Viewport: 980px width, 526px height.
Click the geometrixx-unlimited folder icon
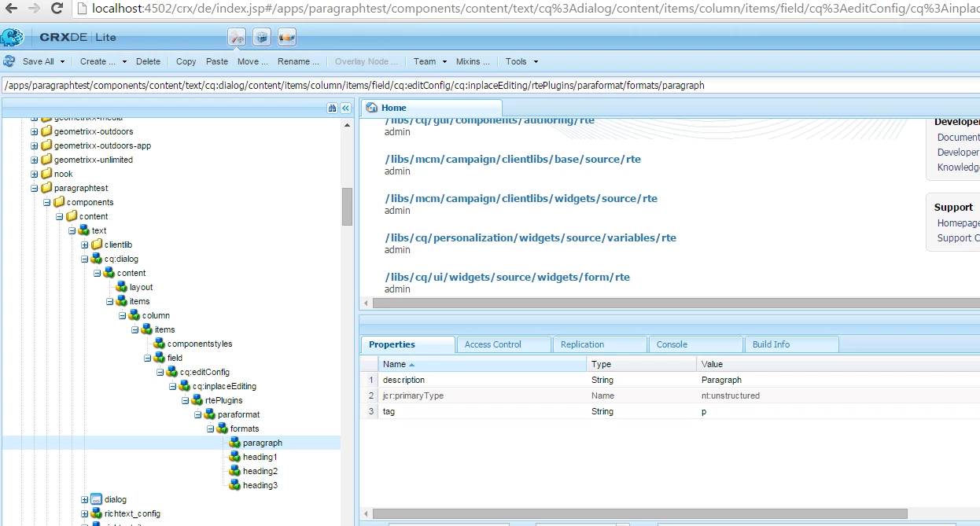[46, 160]
